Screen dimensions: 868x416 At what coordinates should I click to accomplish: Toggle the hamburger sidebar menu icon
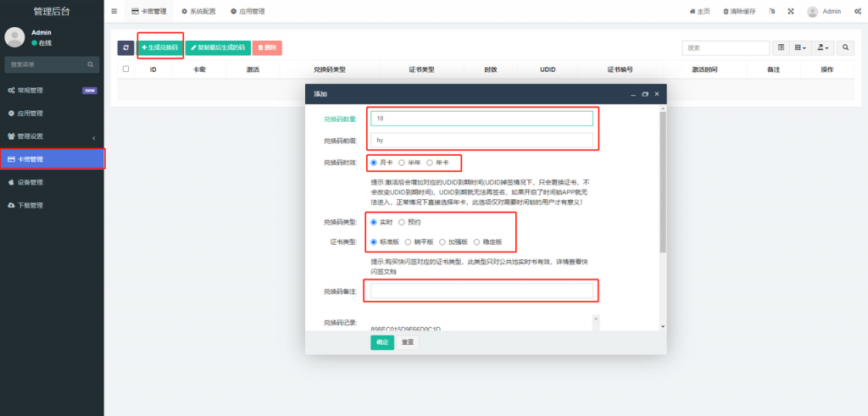(x=114, y=11)
